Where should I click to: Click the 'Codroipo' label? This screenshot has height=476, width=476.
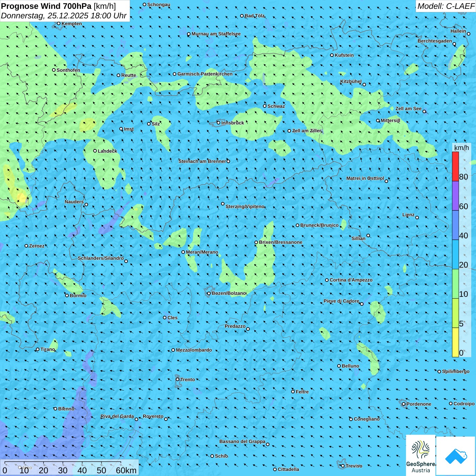[464, 404]
